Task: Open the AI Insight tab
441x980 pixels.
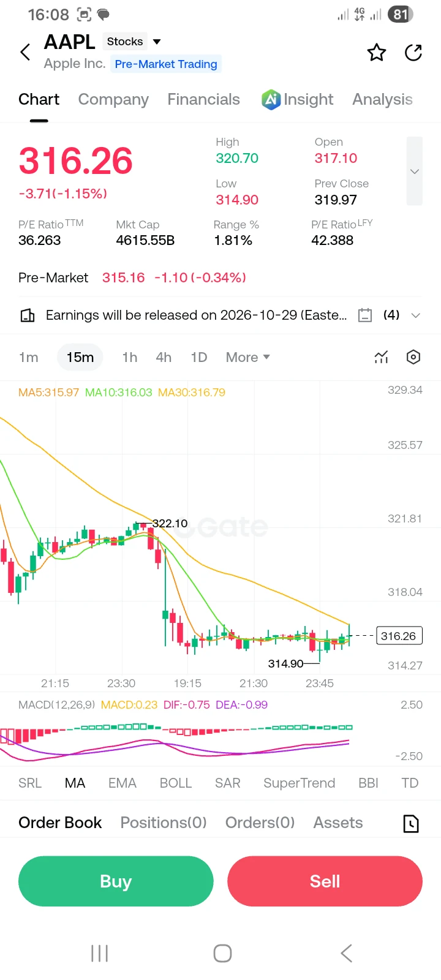Action: click(298, 99)
